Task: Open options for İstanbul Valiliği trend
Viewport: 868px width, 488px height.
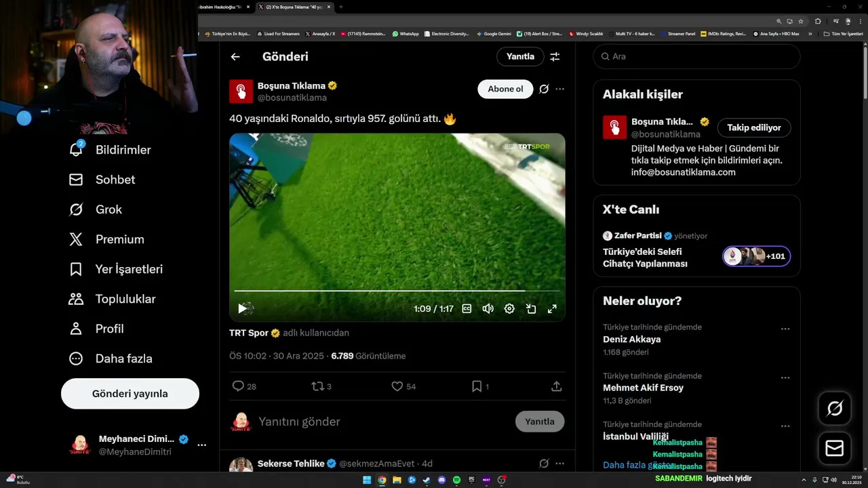Action: [785, 426]
